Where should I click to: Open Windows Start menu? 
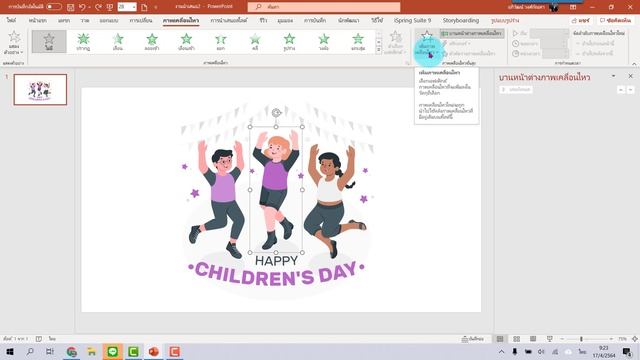click(x=10, y=351)
